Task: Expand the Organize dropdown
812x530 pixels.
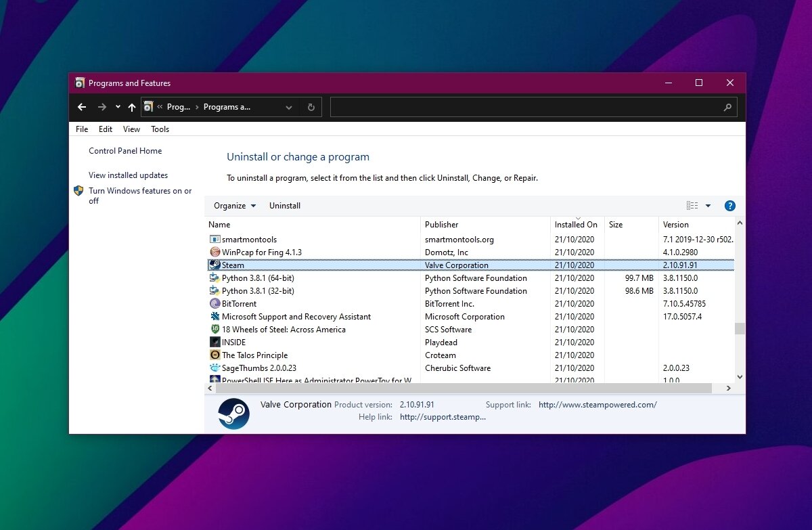Action: 235,206
